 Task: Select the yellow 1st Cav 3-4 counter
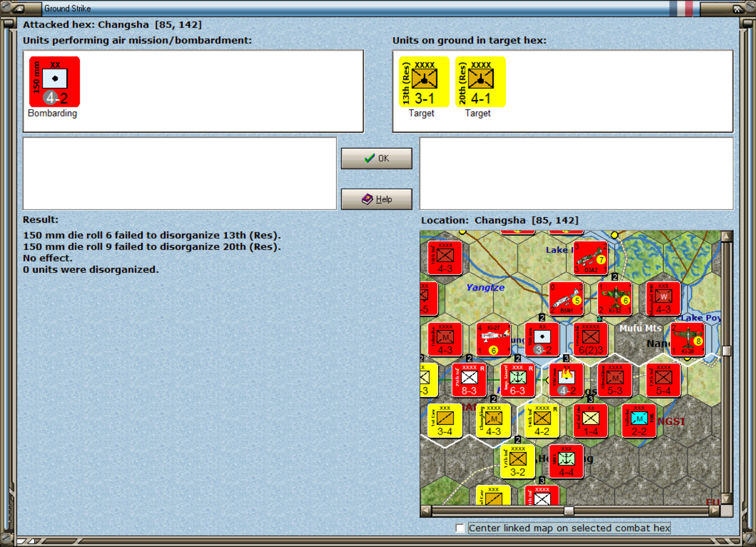[x=445, y=421]
